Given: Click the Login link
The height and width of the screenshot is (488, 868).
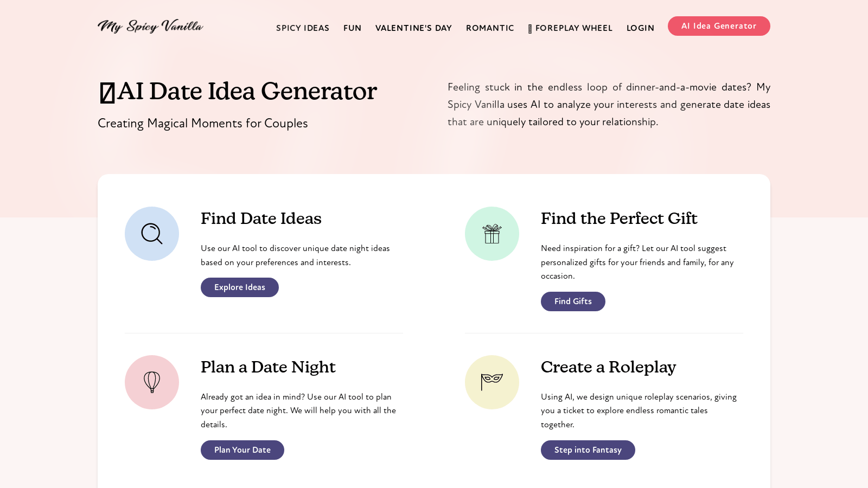Looking at the screenshot, I should pyautogui.click(x=640, y=28).
